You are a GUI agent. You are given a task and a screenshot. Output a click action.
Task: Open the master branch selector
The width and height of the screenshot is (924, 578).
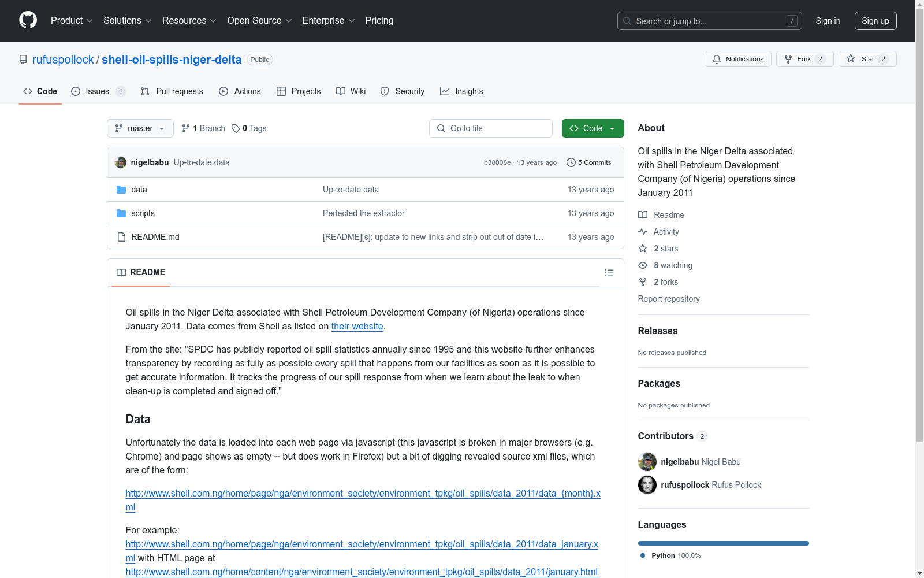pos(140,128)
